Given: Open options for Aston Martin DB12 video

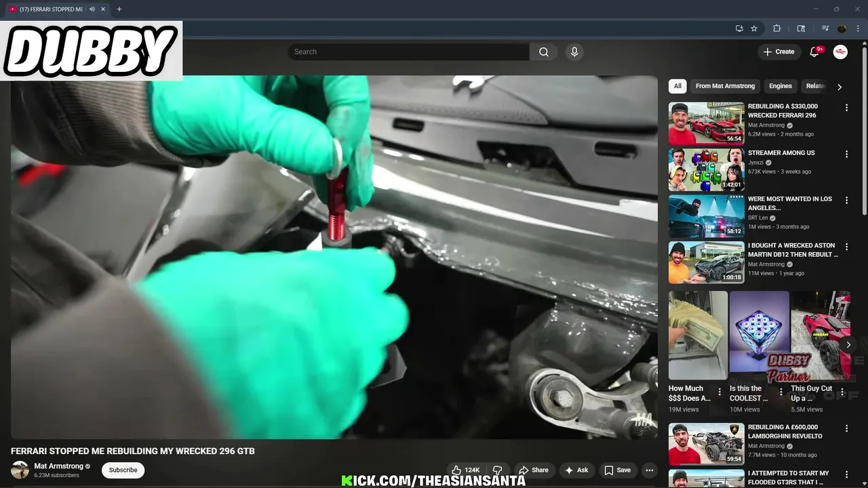Looking at the screenshot, I should pos(846,247).
